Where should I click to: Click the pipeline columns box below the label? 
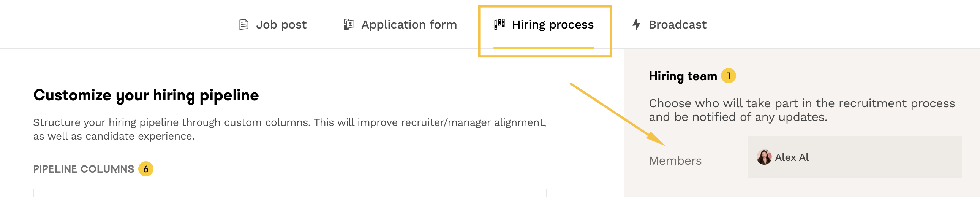point(289,193)
